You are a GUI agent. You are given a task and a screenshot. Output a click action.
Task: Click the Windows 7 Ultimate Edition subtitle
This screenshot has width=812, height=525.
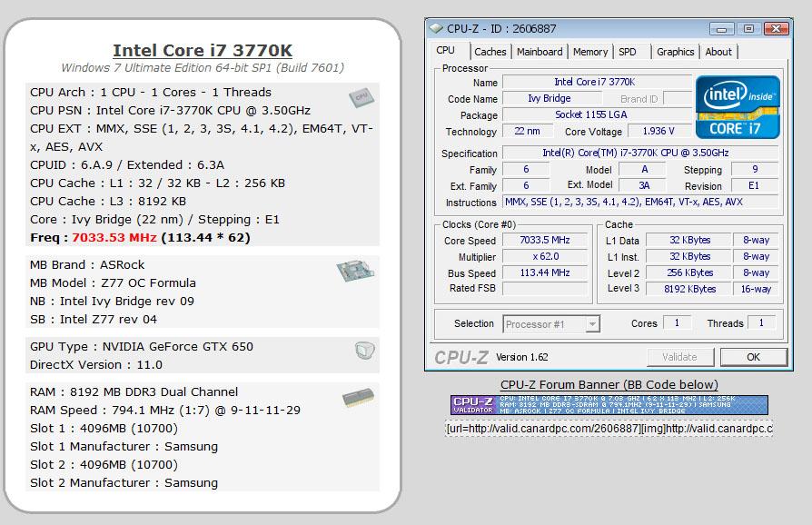[x=203, y=68]
